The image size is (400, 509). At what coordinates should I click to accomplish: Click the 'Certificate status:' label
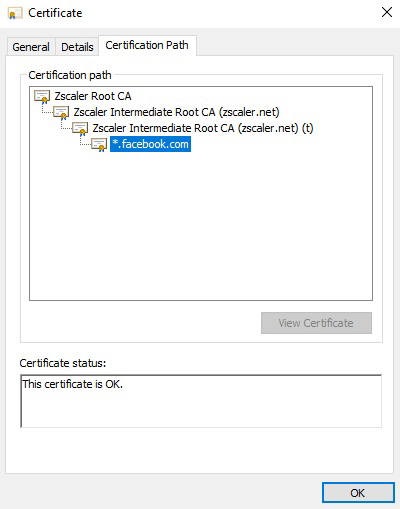pyautogui.click(x=63, y=363)
